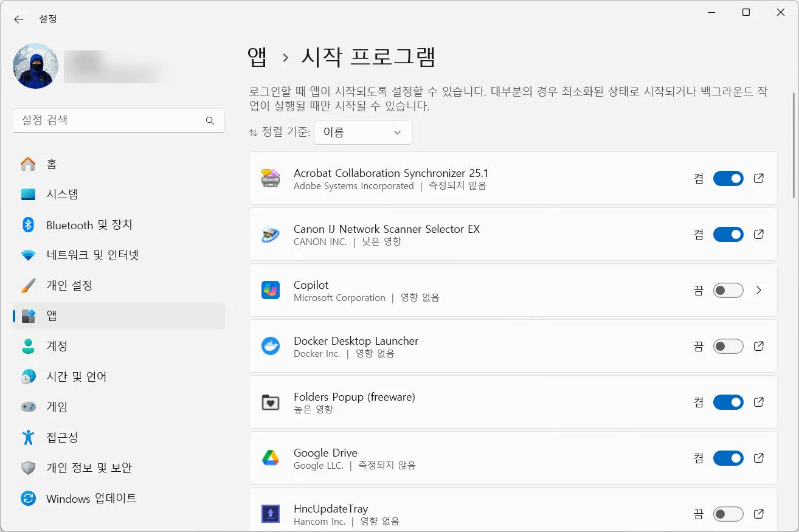Open external link icon for Folders Popup
The width and height of the screenshot is (799, 532).
(759, 402)
